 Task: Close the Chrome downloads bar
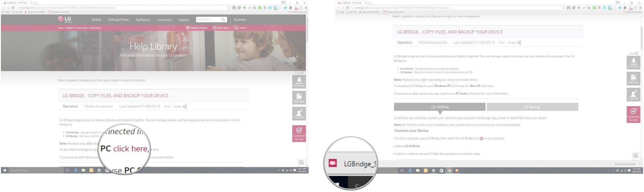tap(640, 164)
